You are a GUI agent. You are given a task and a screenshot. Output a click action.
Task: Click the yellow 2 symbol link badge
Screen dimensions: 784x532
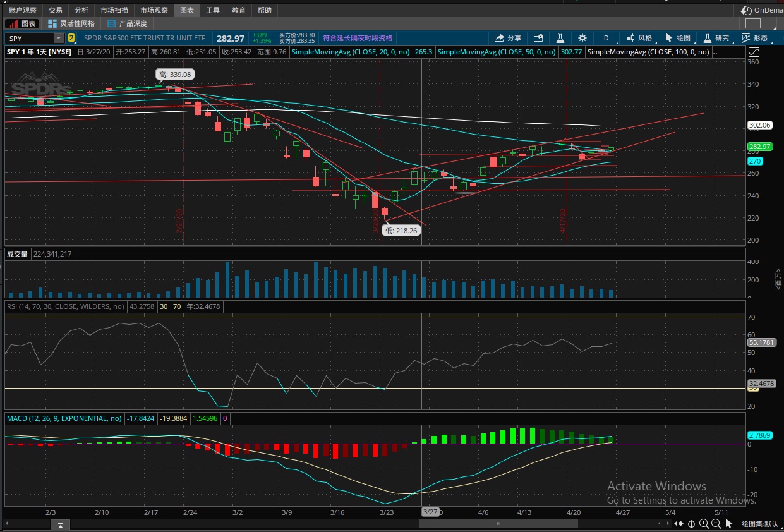(71, 38)
